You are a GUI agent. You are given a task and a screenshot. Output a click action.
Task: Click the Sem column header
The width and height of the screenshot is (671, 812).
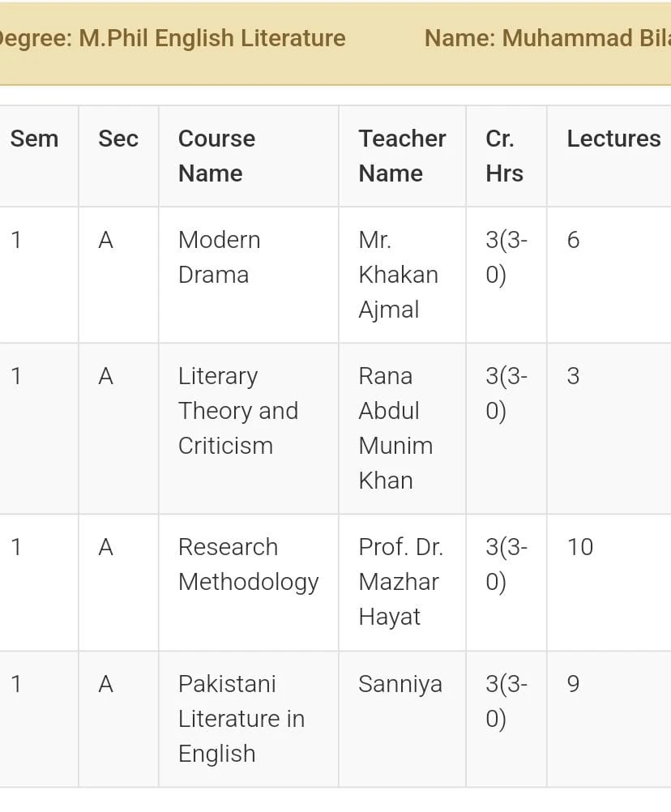(x=34, y=139)
